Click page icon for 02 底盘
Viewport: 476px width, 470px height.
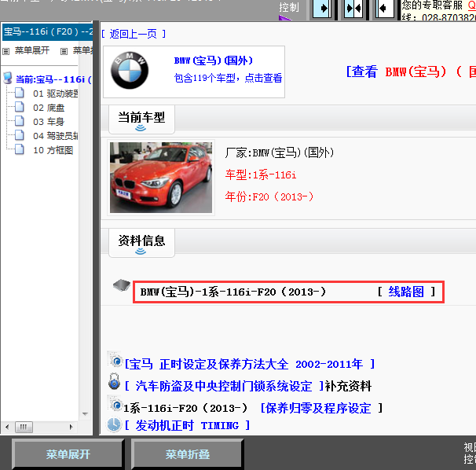pos(20,107)
